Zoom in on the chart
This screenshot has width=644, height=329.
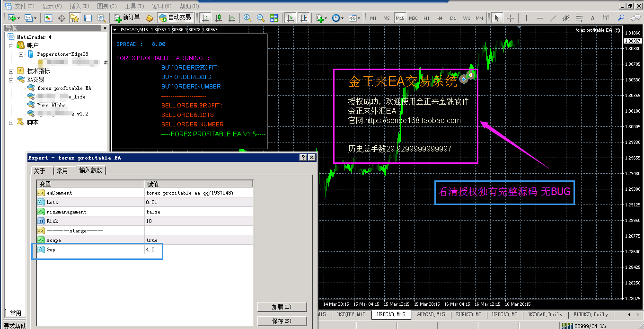(247, 18)
